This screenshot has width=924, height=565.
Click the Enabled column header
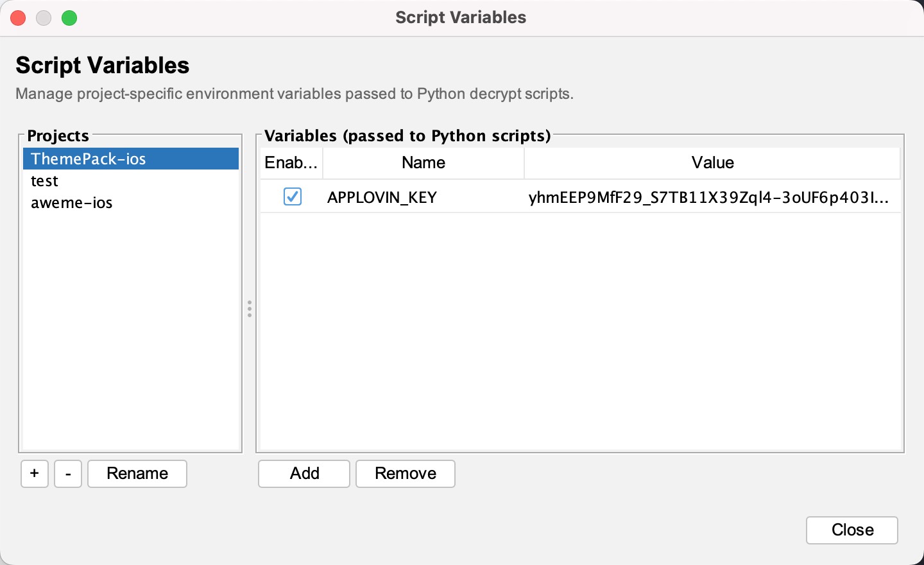tap(291, 163)
